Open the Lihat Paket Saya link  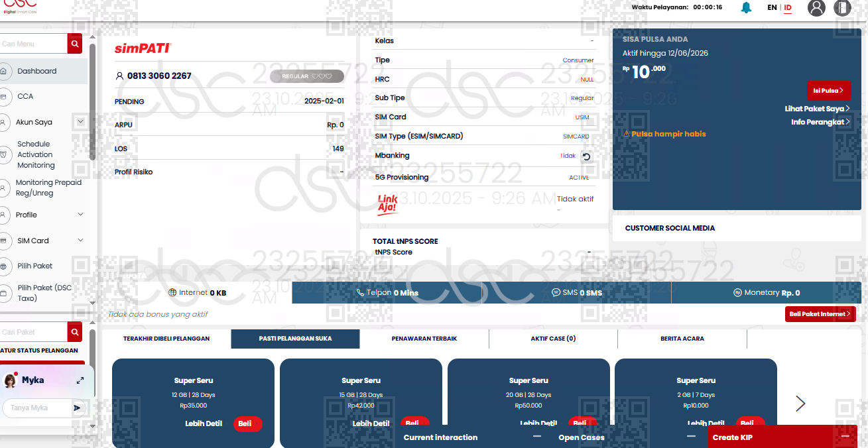coord(817,109)
